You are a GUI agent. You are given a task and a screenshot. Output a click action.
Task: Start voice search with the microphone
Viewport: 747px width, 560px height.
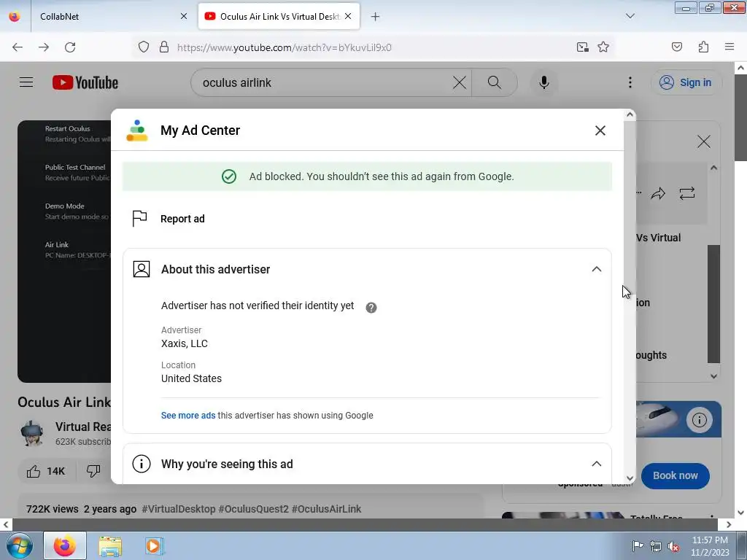pos(543,82)
